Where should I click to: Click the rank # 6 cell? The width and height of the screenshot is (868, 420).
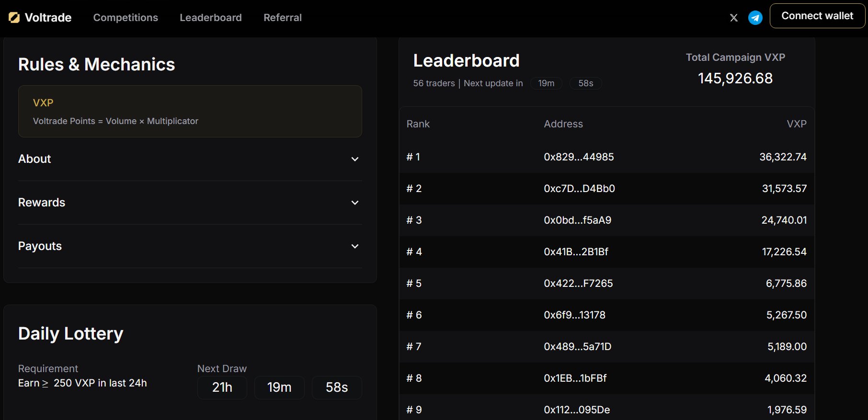[x=414, y=315]
